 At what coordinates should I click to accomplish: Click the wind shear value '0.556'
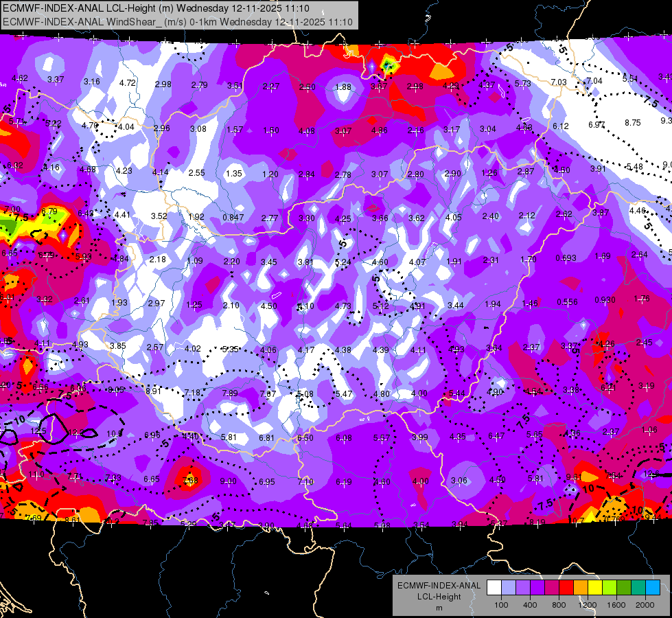(x=567, y=302)
